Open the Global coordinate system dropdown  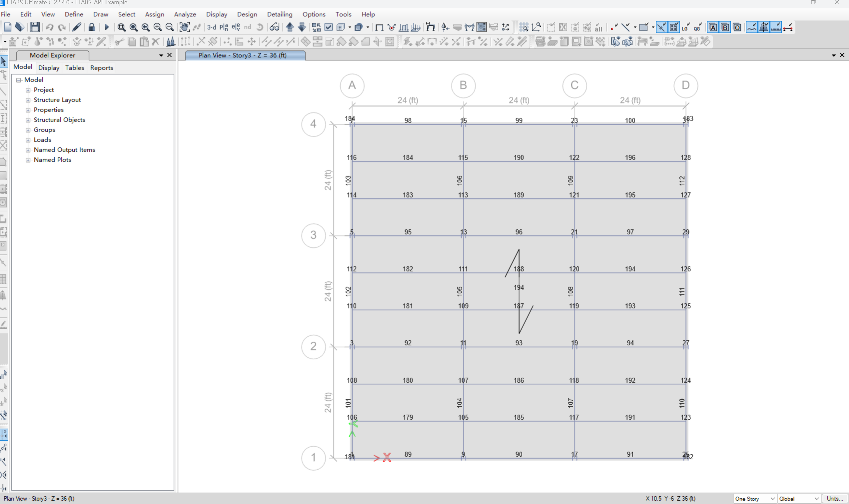[x=799, y=499]
